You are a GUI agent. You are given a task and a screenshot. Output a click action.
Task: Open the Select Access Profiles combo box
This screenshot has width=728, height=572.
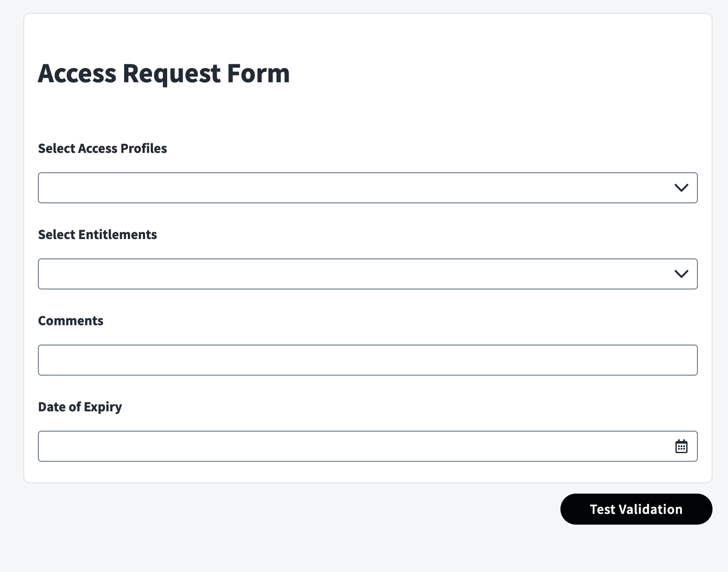[x=353, y=188]
